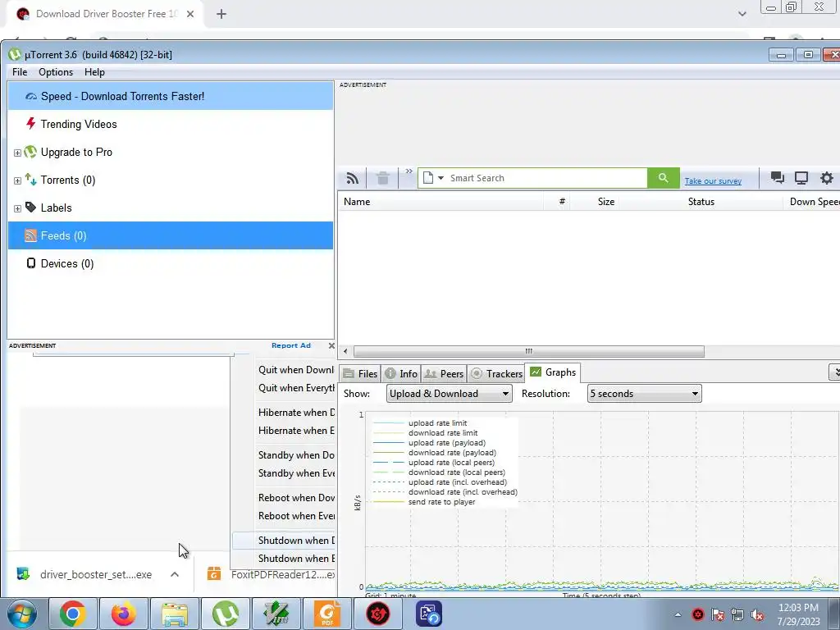Click the green search magnifier button
Image resolution: width=840 pixels, height=630 pixels.
pos(663,178)
